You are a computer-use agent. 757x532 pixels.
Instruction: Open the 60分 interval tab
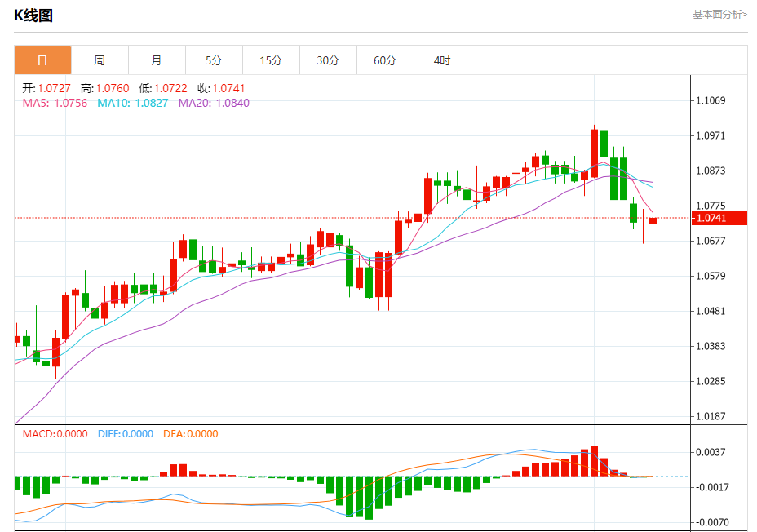coord(385,60)
